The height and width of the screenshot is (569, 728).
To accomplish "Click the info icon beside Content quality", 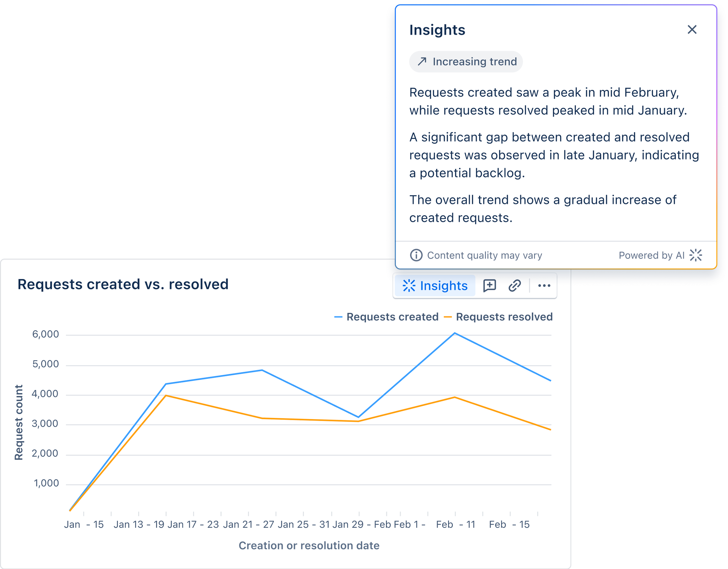I will coord(416,255).
